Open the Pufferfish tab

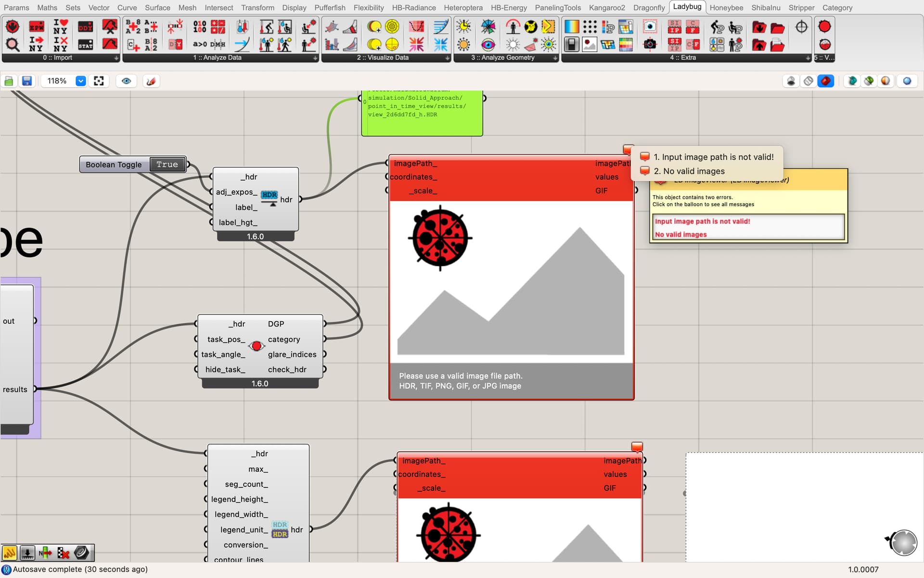(x=330, y=8)
